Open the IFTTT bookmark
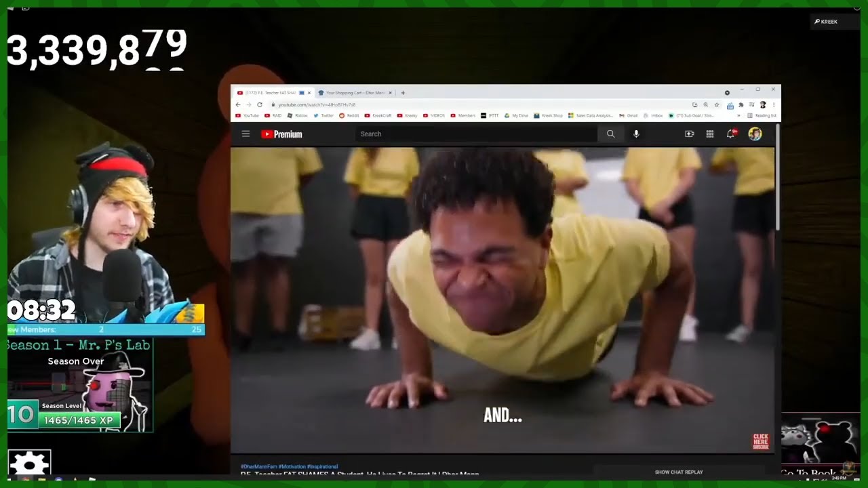Viewport: 868px width, 488px height. (x=489, y=116)
